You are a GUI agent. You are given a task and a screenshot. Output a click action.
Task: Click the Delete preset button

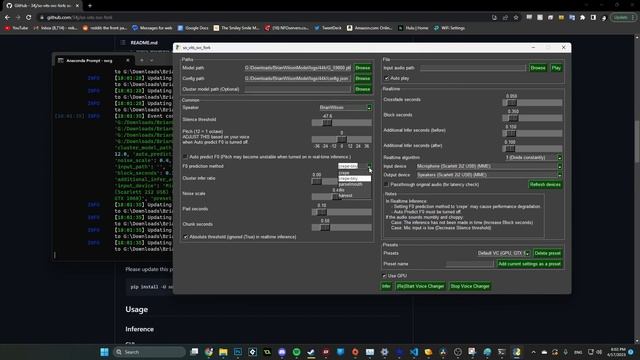click(x=547, y=253)
